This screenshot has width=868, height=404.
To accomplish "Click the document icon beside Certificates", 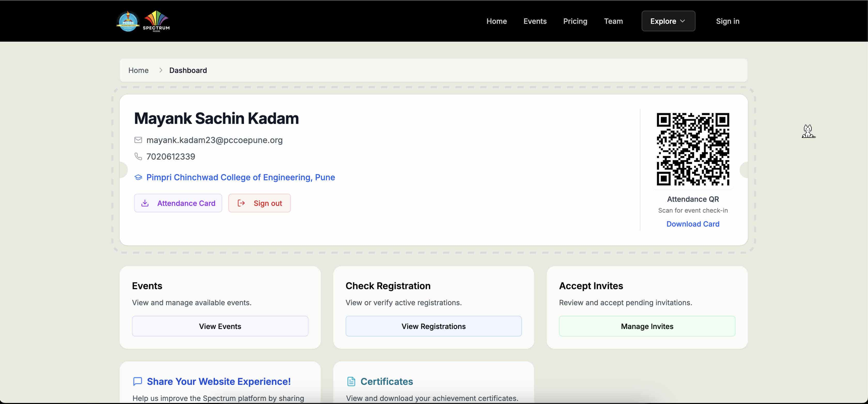I will (351, 381).
